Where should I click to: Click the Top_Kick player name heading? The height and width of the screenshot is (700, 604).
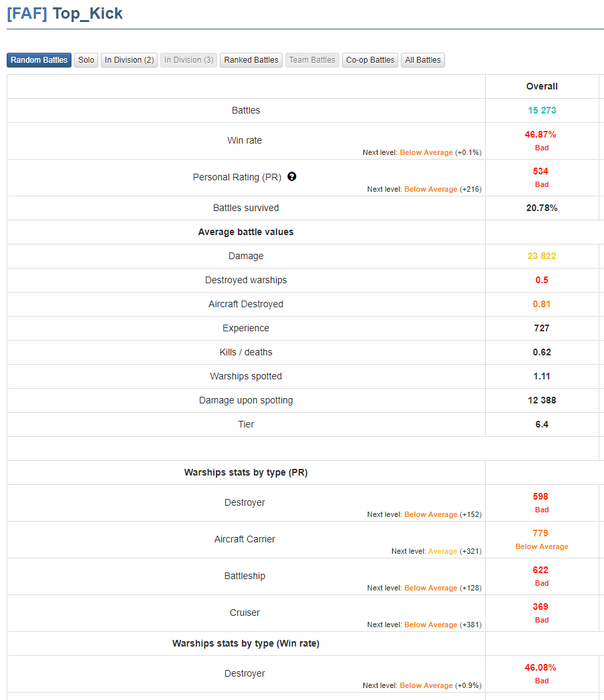(x=88, y=13)
